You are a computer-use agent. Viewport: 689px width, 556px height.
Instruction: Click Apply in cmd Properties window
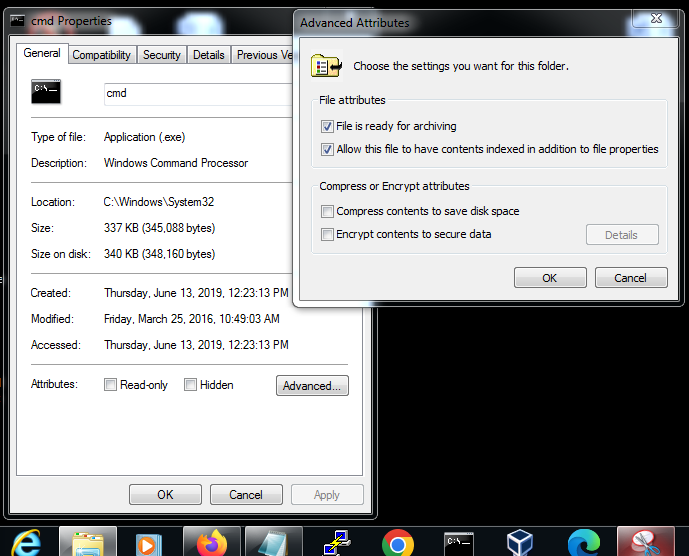[327, 494]
